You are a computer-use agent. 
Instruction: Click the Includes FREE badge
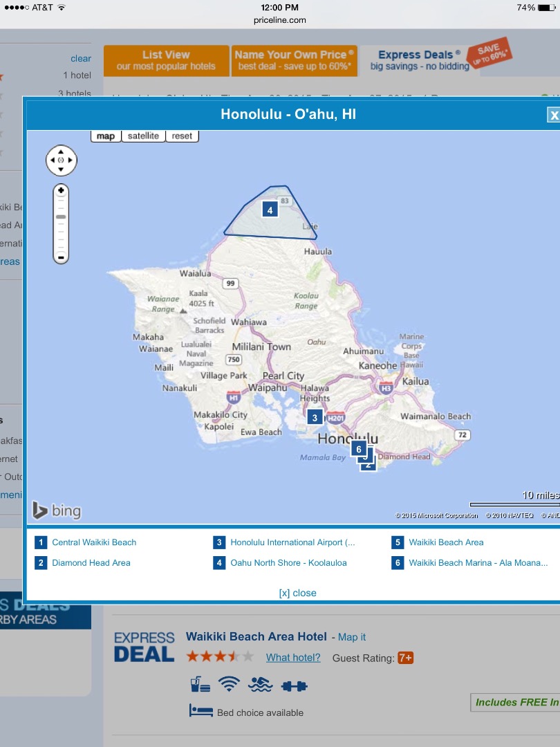[515, 702]
